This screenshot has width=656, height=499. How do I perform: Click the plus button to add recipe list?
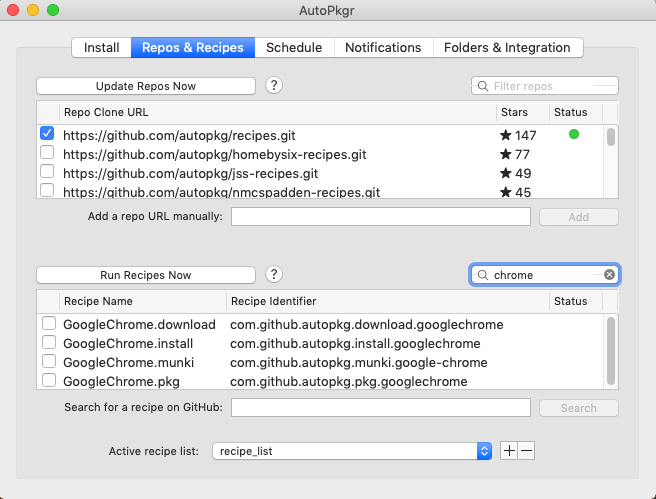click(x=509, y=451)
